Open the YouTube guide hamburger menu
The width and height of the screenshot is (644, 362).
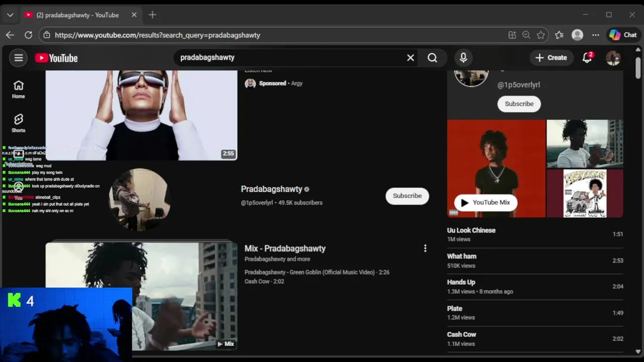19,58
